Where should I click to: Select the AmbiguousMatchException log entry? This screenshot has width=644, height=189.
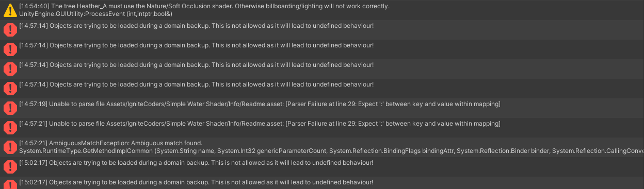(x=322, y=147)
